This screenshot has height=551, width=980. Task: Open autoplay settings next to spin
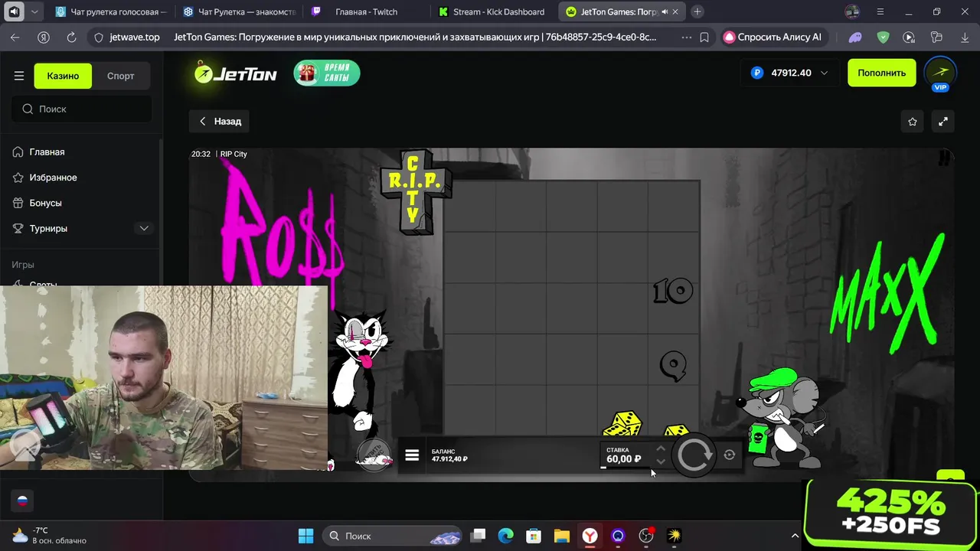click(x=730, y=455)
